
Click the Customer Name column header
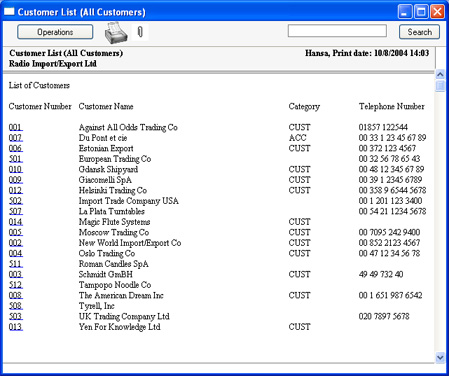coord(106,106)
